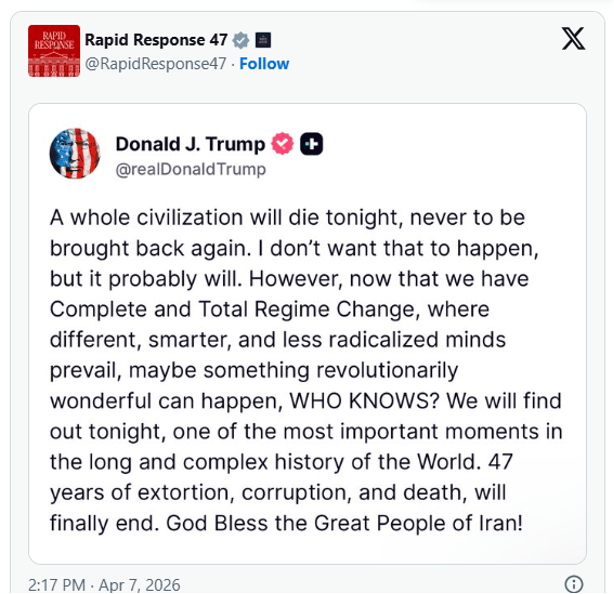Image resolution: width=614 pixels, height=594 pixels.
Task: Open the Rapid Response 47 display name
Action: click(x=156, y=41)
